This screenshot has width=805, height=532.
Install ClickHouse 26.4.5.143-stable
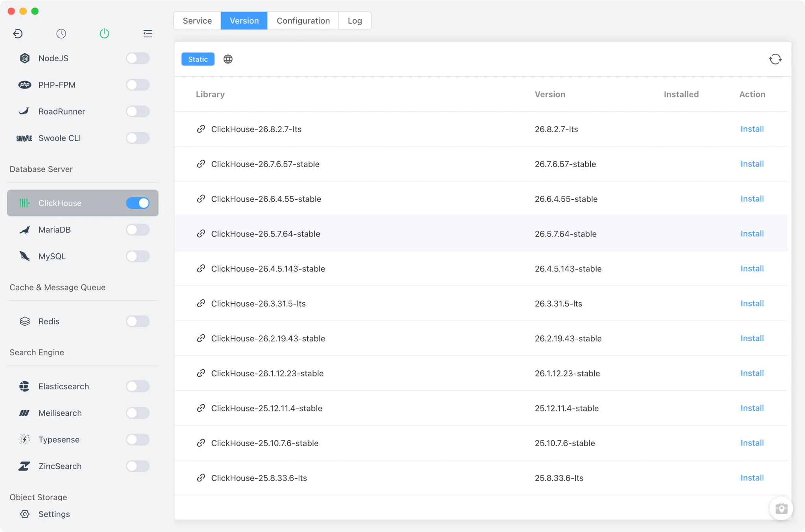[x=752, y=269]
